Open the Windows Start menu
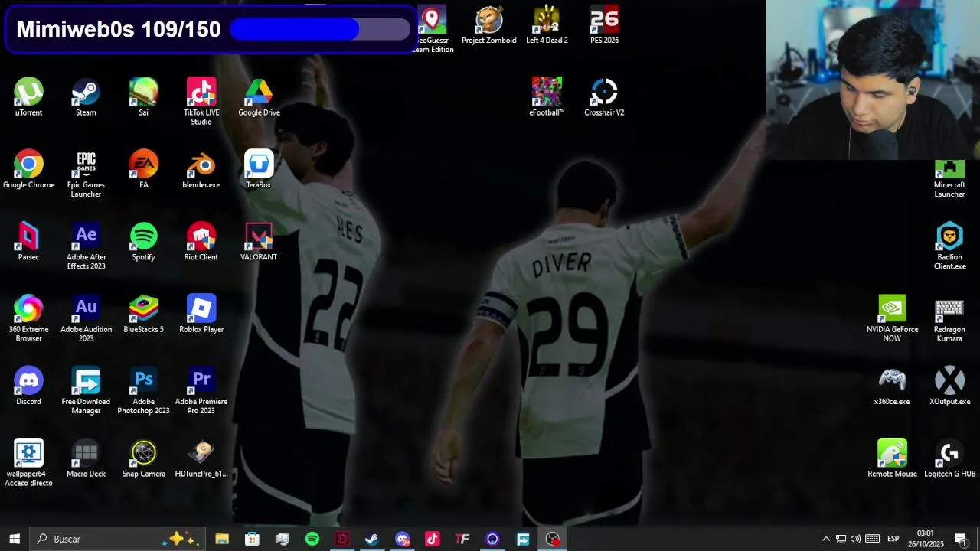Viewport: 980px width, 551px height. [x=15, y=539]
